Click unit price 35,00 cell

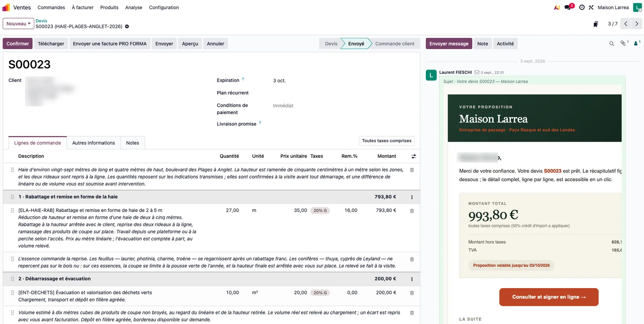(300, 210)
